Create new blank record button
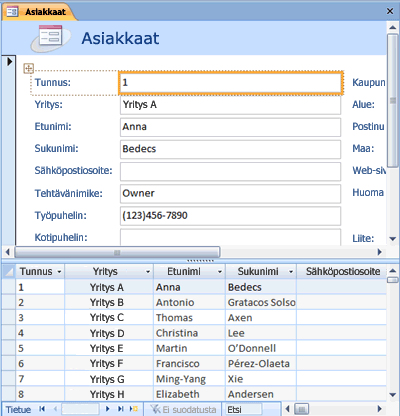 134,409
